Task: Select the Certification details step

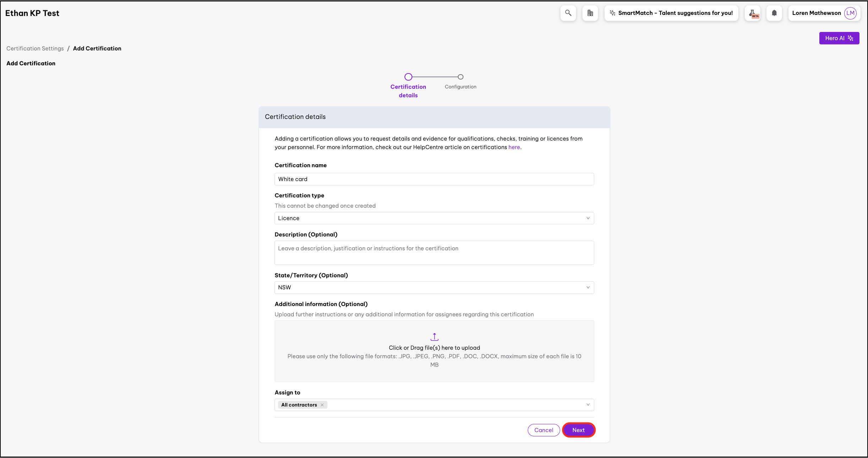Action: (x=408, y=77)
